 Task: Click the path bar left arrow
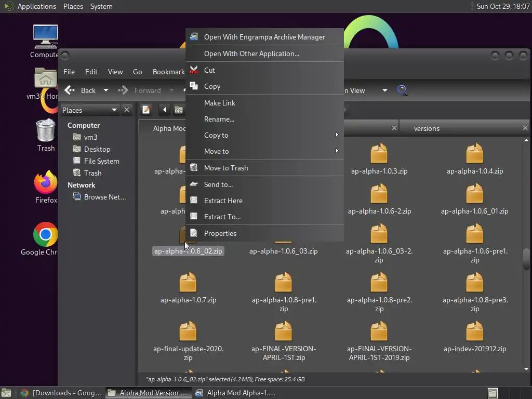[x=165, y=110]
